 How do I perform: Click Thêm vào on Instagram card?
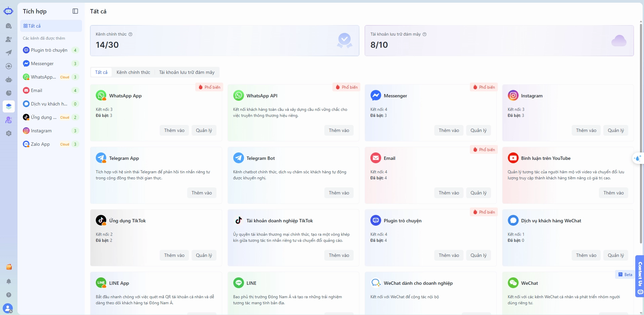pyautogui.click(x=586, y=130)
